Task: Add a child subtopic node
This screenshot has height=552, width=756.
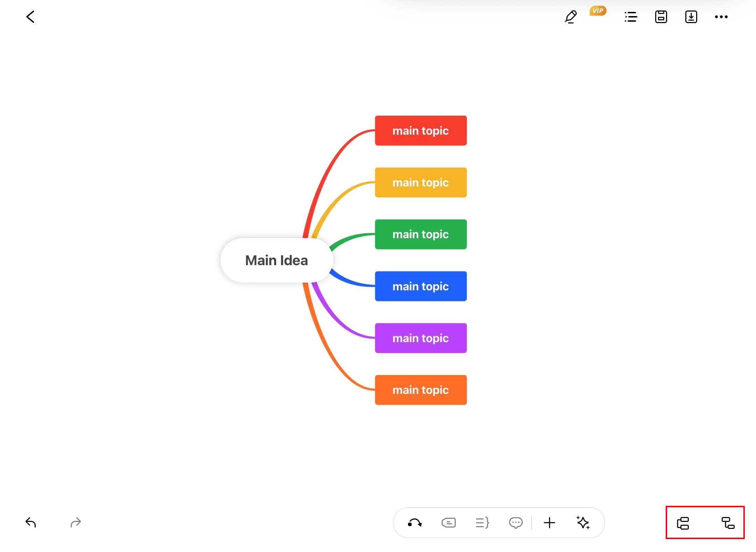Action: (728, 523)
